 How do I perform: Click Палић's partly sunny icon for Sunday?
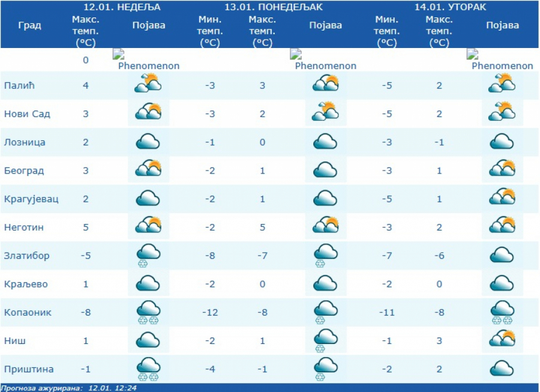coord(148,83)
